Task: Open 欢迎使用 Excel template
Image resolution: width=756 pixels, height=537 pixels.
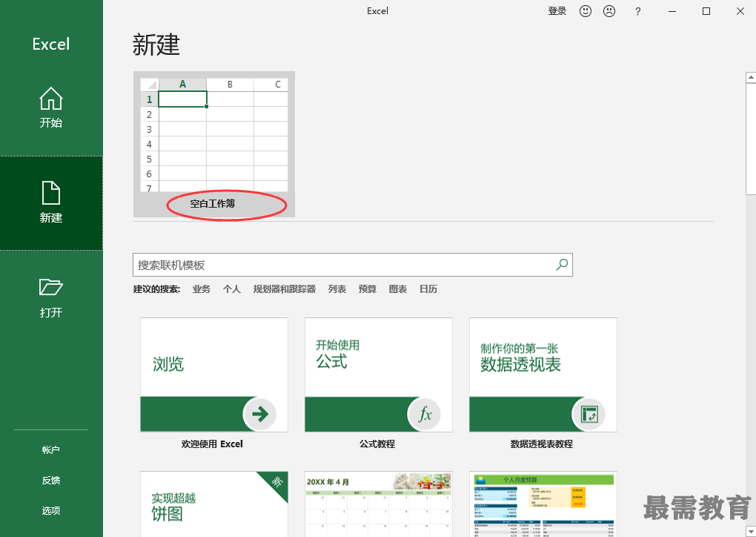Action: [214, 384]
